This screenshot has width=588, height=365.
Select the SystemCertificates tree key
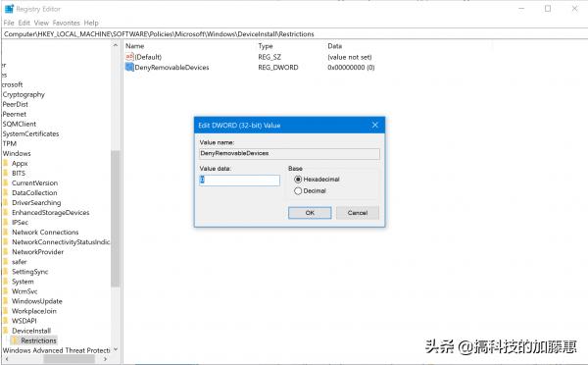coord(30,133)
